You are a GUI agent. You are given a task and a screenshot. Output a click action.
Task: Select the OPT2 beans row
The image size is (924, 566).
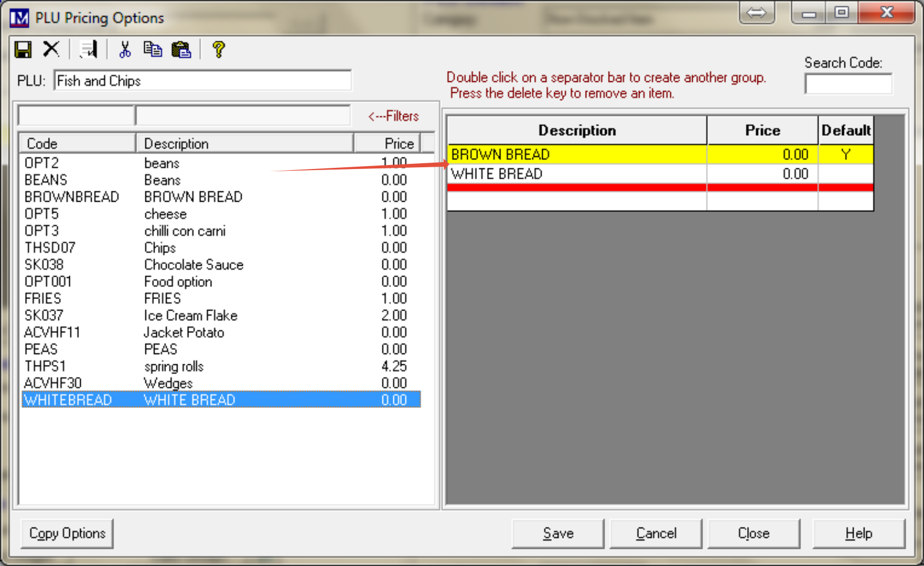coord(221,163)
